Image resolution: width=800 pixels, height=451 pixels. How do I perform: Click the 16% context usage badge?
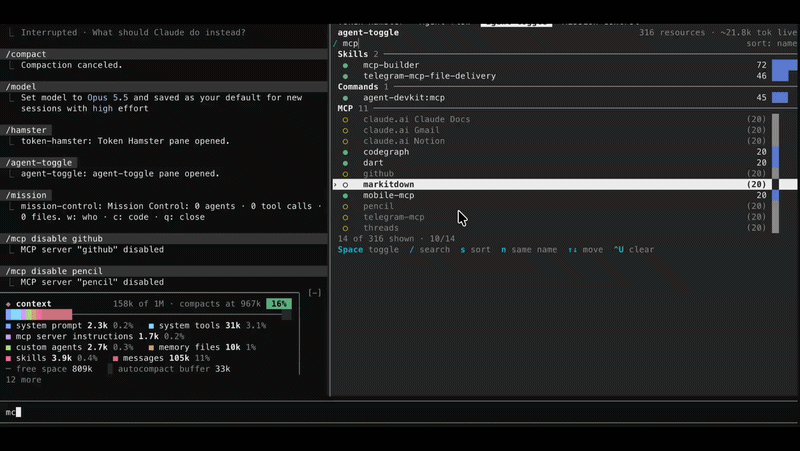click(x=279, y=304)
